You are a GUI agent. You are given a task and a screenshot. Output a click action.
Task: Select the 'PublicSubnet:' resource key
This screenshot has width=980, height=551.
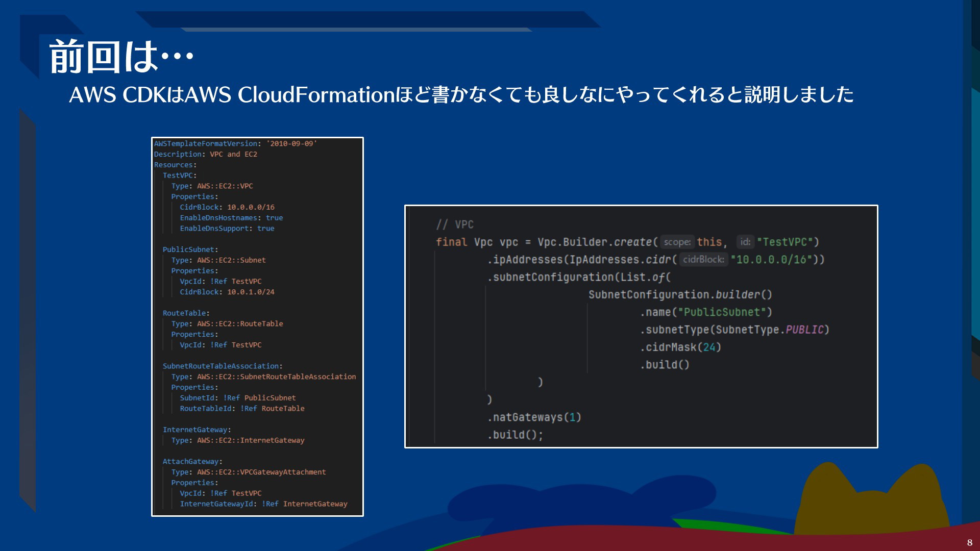tap(190, 249)
